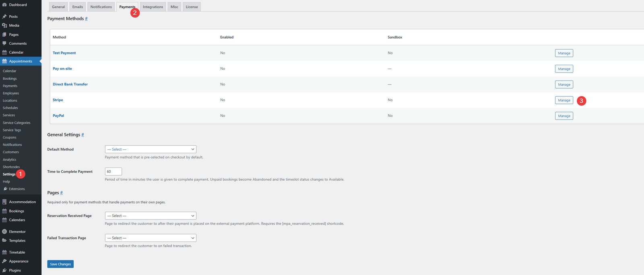Open Analytics submenu item
The image size is (644, 275).
(x=10, y=159)
